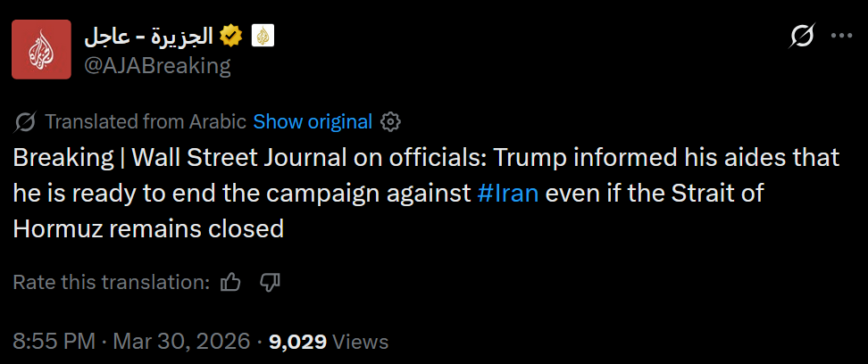The width and height of the screenshot is (868, 364).
Task: Click Show original link
Action: tap(312, 121)
